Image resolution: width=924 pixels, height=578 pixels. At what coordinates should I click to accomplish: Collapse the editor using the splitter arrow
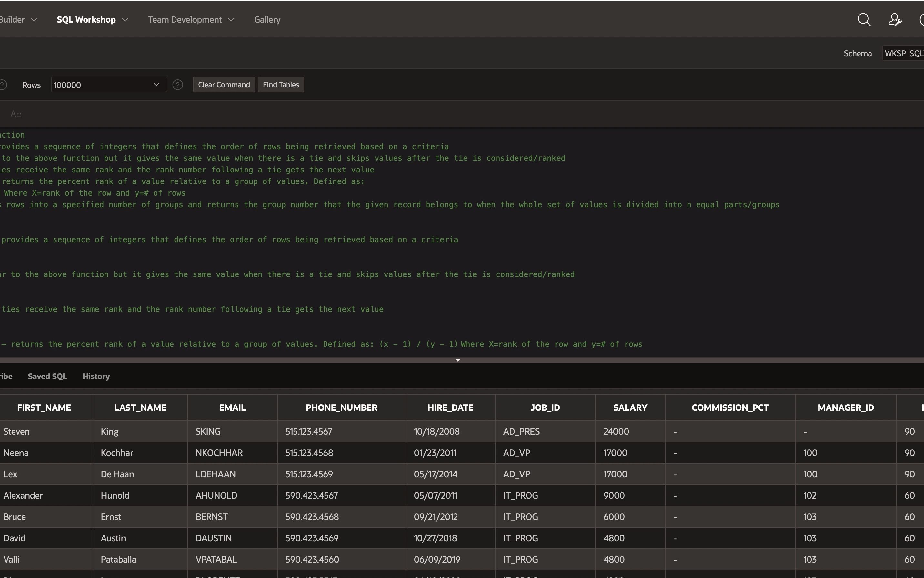457,360
